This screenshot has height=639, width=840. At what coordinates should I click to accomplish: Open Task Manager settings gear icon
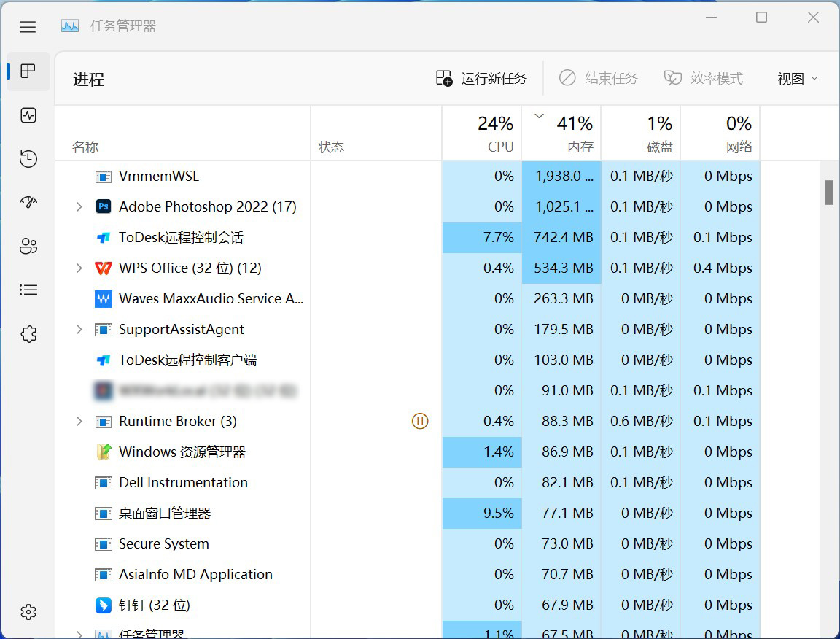28,612
